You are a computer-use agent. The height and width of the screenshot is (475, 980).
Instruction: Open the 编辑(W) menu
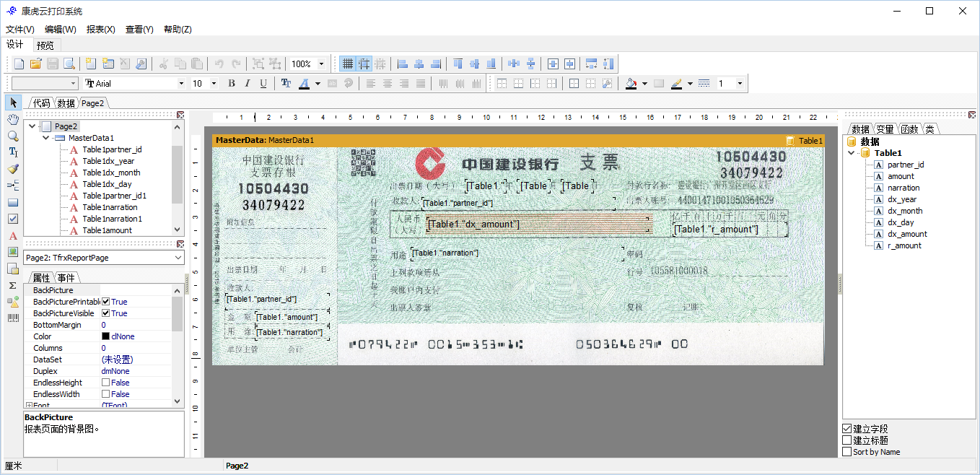pos(61,30)
